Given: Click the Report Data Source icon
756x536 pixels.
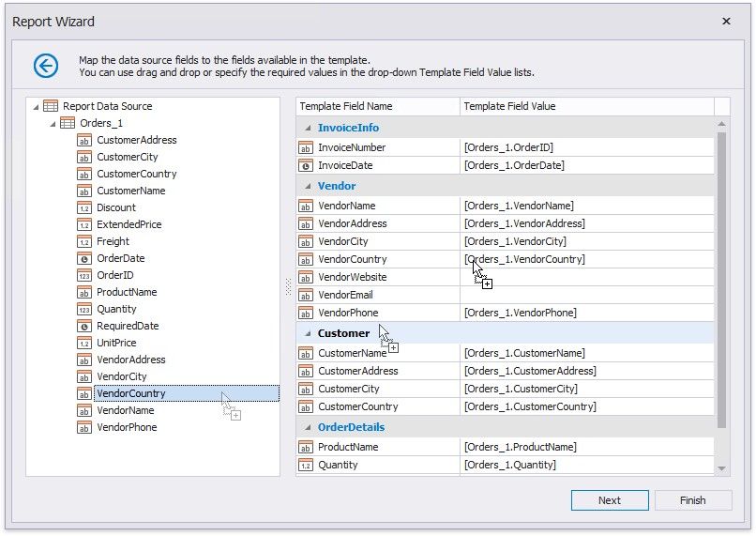Looking at the screenshot, I should point(51,106).
